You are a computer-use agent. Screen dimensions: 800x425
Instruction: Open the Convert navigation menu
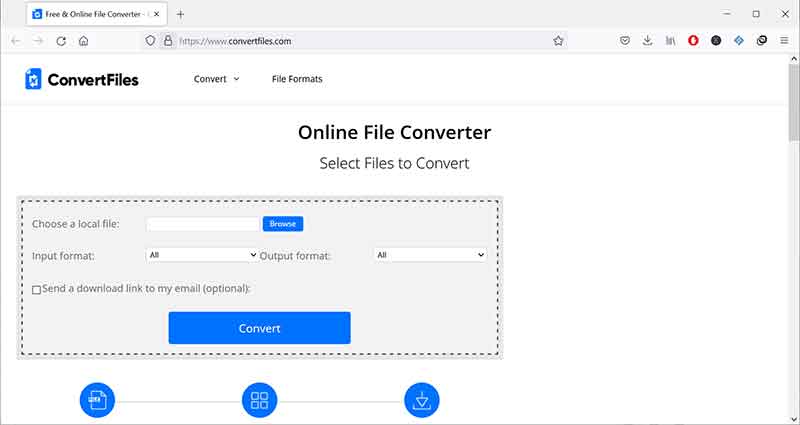[x=216, y=79]
